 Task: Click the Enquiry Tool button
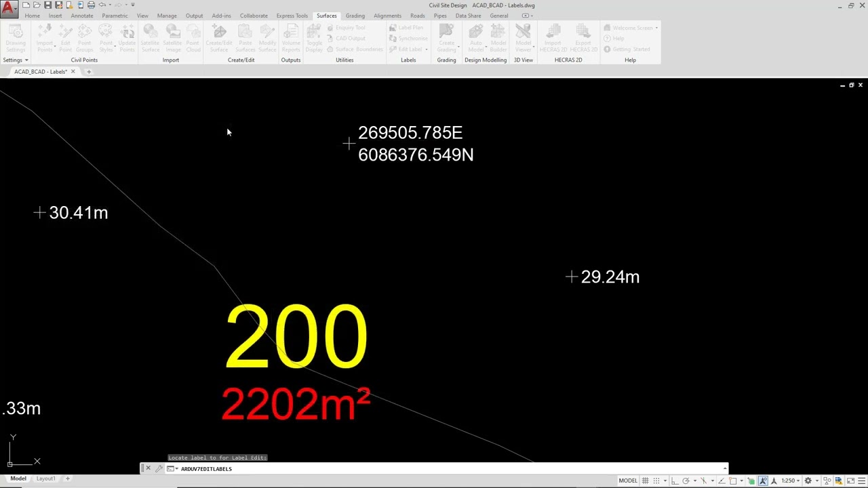click(x=346, y=28)
